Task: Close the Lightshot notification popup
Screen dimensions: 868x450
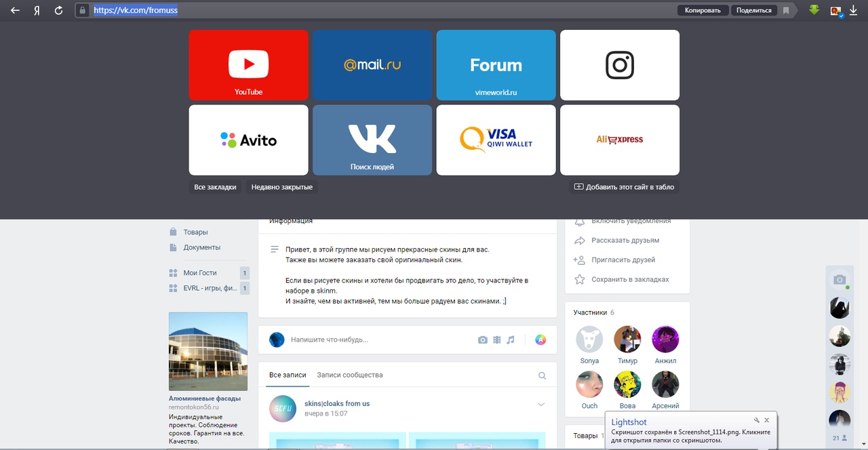Action: pyautogui.click(x=767, y=420)
